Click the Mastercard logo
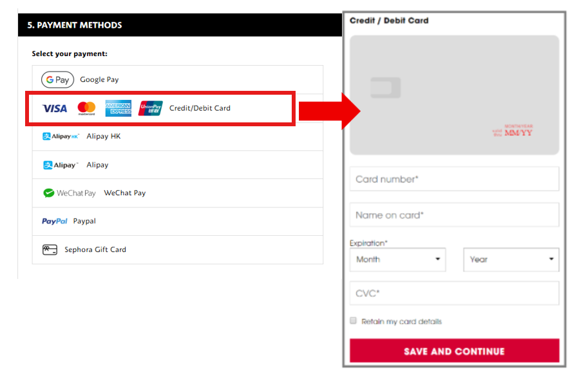The width and height of the screenshot is (588, 373). point(86,108)
